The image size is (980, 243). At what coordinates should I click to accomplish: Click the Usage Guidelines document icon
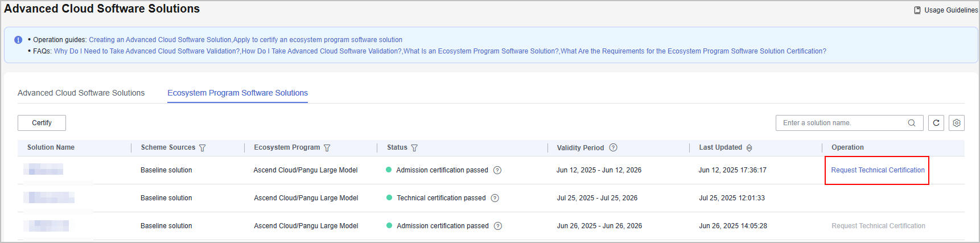click(x=917, y=10)
